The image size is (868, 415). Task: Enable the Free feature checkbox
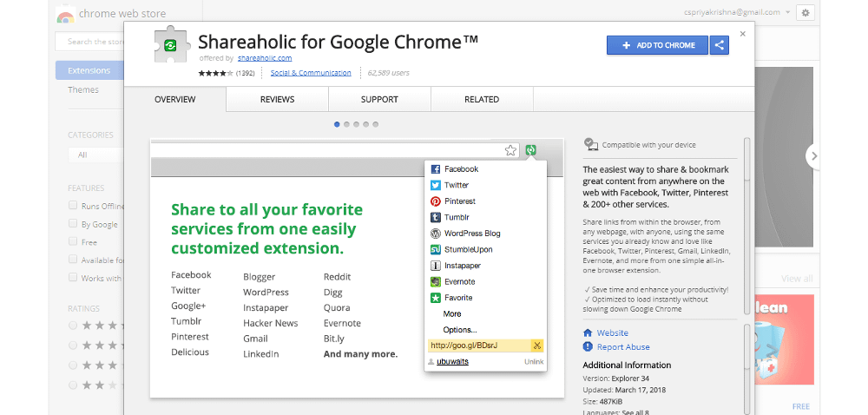[x=73, y=241]
